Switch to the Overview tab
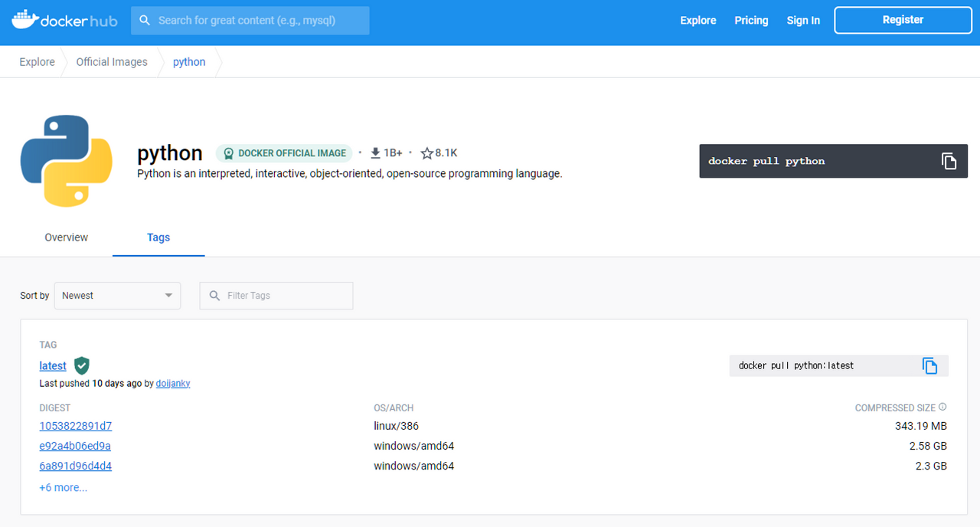Viewport: 980px width, 527px height. tap(67, 237)
